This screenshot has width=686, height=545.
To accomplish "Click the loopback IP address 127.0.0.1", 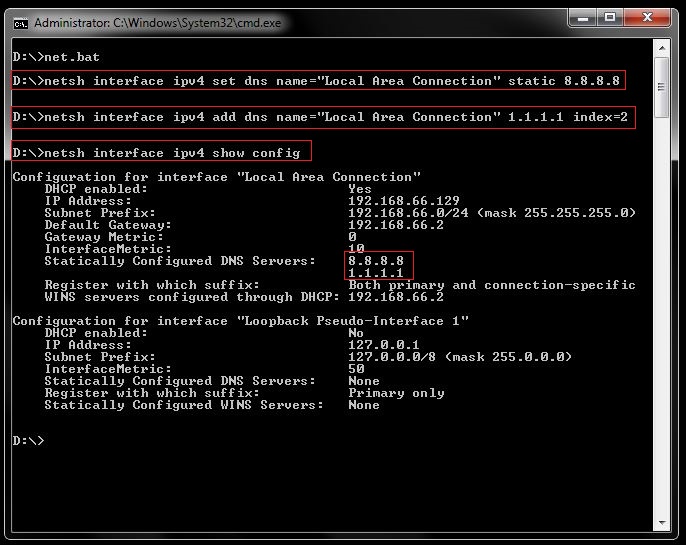I will (384, 345).
